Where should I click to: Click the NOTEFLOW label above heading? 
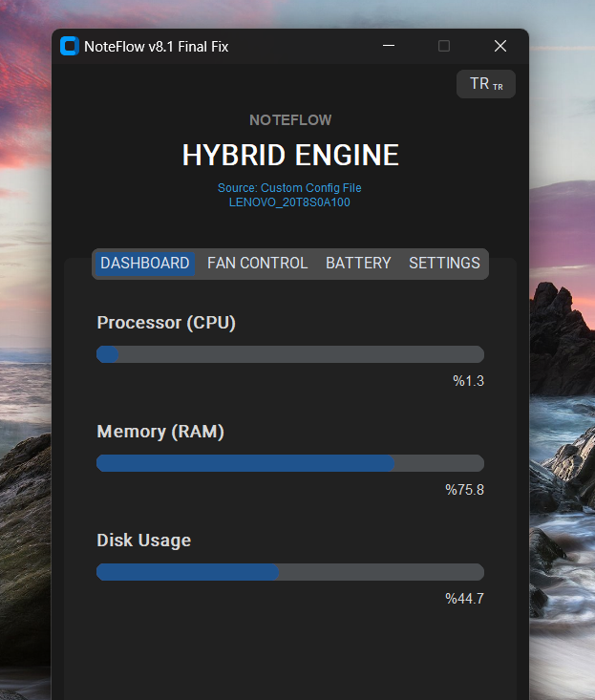click(x=290, y=120)
